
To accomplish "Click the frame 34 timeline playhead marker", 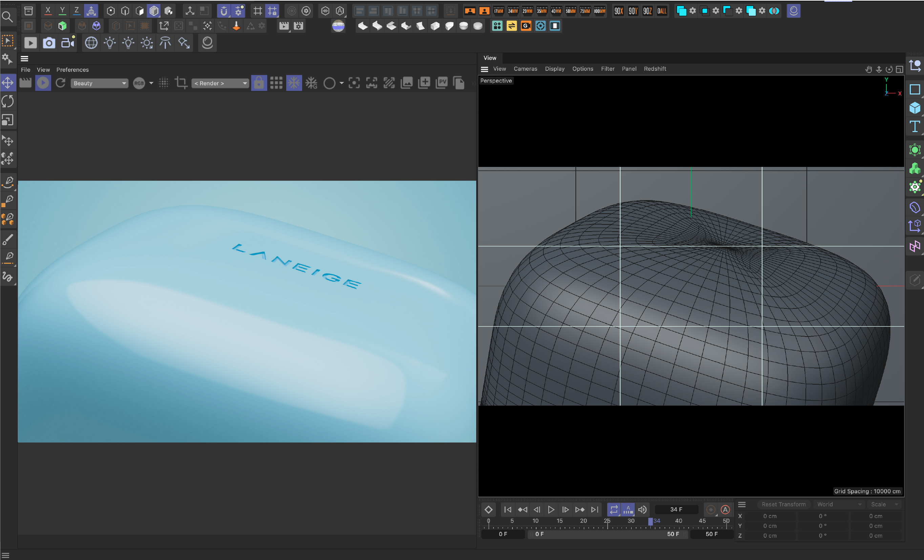I will 650,521.
